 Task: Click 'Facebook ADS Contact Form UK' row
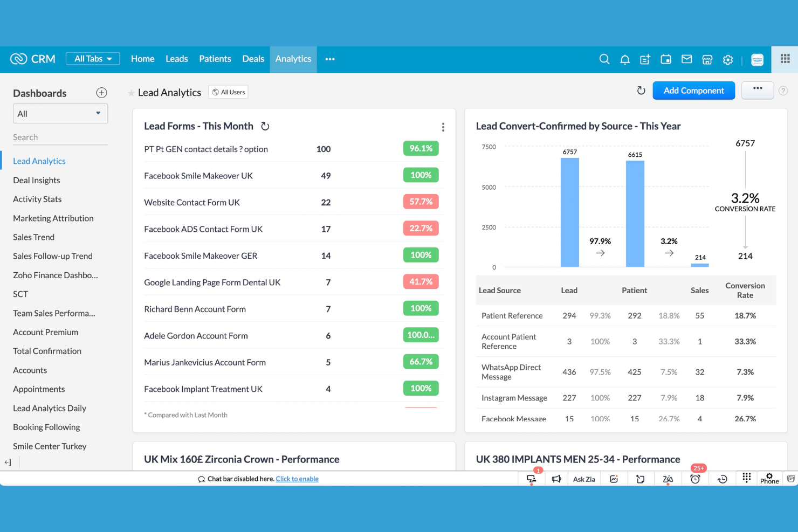click(x=294, y=229)
